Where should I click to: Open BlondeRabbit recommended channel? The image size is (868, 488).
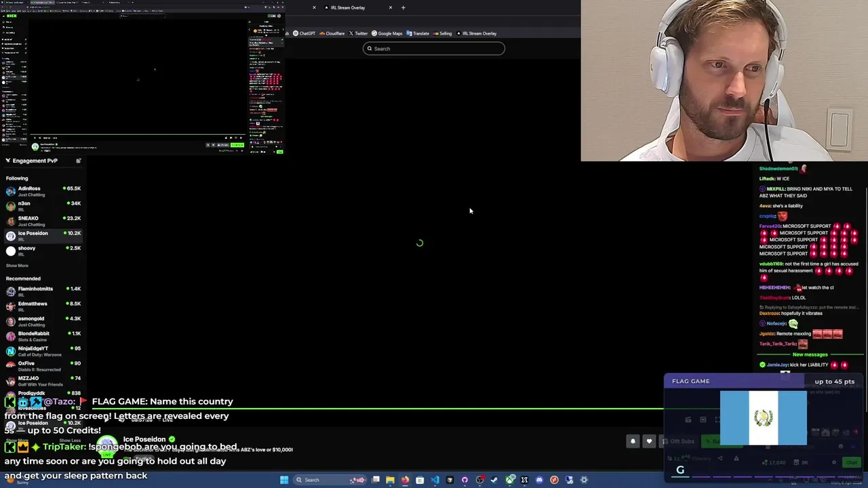click(43, 336)
